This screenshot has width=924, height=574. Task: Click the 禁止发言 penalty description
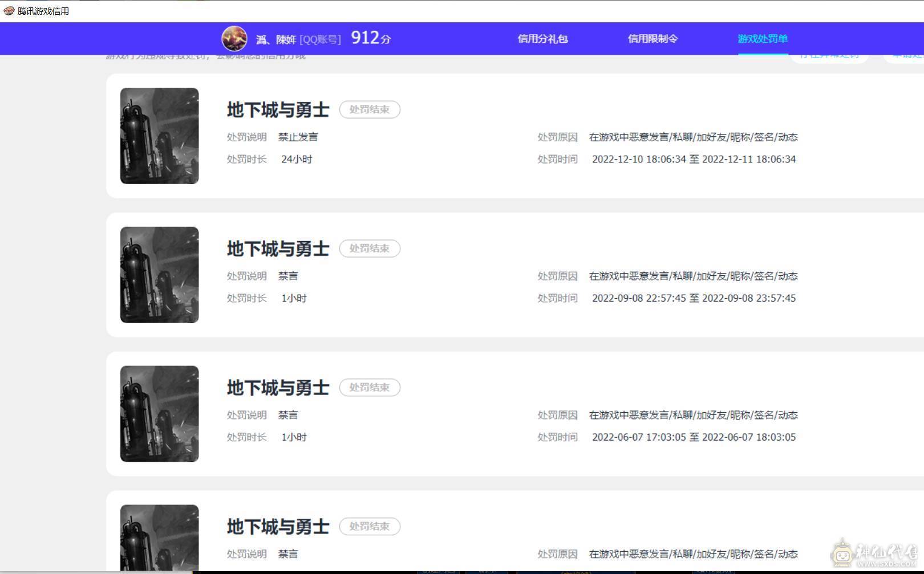(x=298, y=137)
